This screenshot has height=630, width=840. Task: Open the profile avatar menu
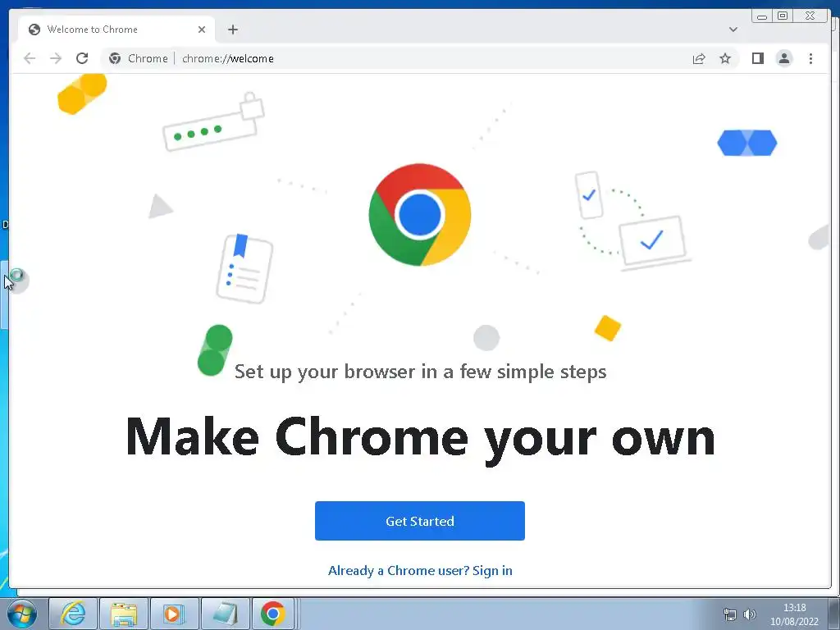coord(783,58)
